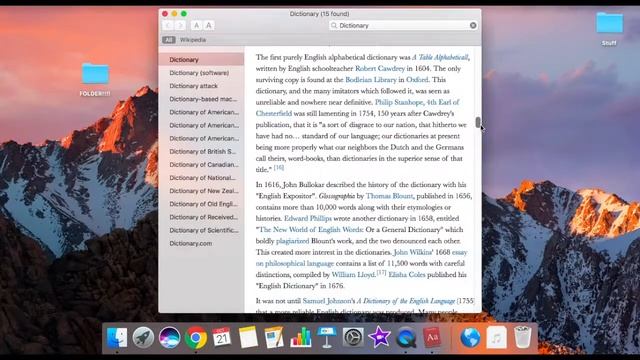
Task: Follow the 'A Table Alphabeticall' link
Action: coord(440,57)
